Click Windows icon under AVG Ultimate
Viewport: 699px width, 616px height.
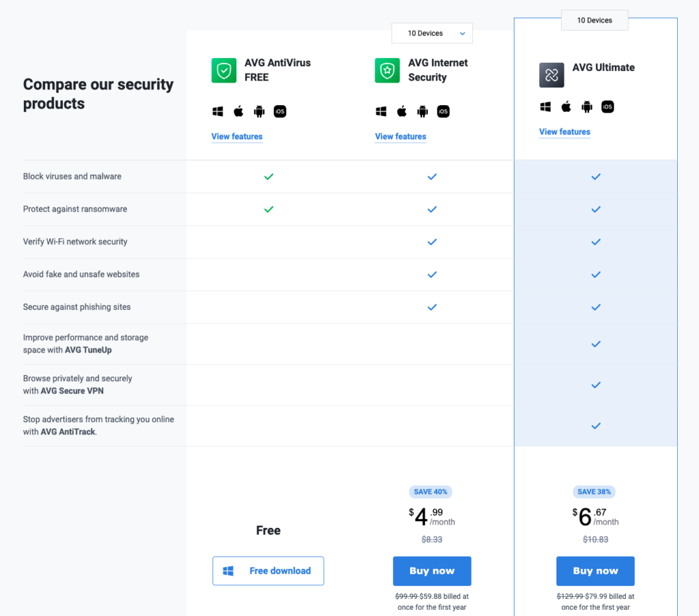tap(545, 107)
